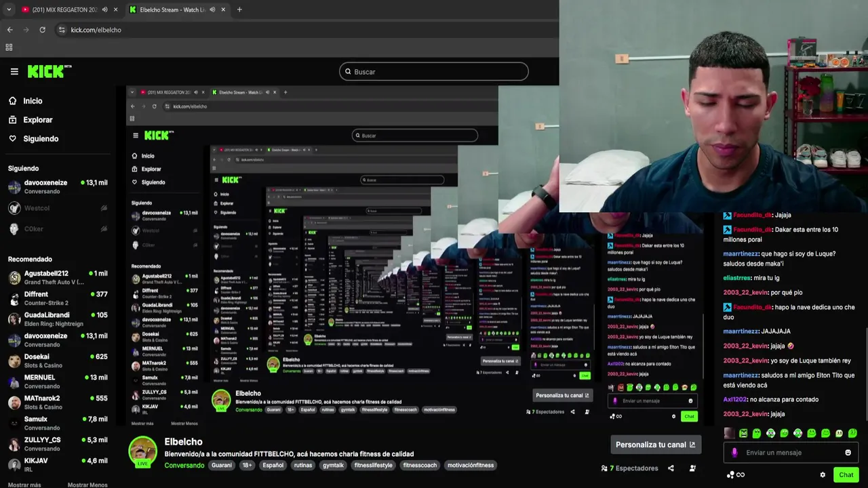Collapse recommended list with Mostrar Menos
This screenshot has height=488, width=868.
(87, 485)
